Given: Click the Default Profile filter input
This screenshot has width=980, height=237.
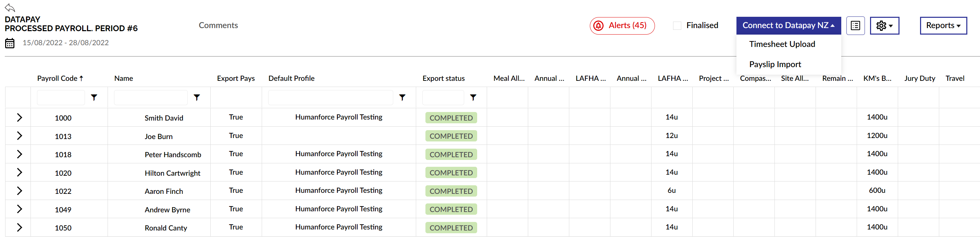Looking at the screenshot, I should pos(330,97).
